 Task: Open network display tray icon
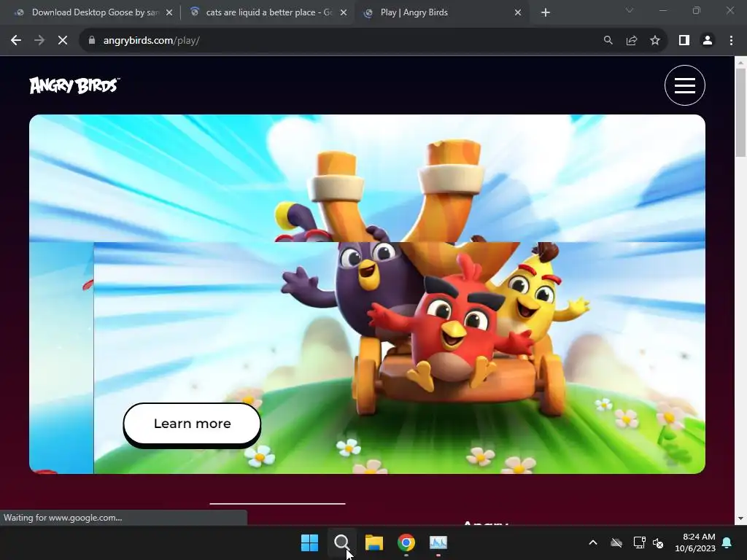(639, 542)
